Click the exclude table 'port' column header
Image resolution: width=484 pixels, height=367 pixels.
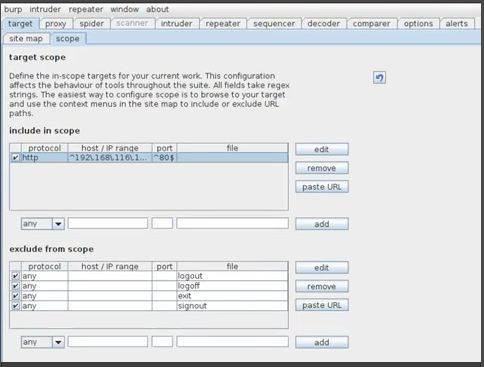(x=164, y=266)
